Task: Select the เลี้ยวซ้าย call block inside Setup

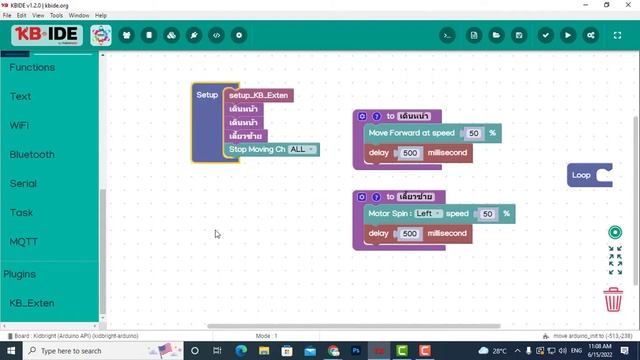Action: point(245,136)
